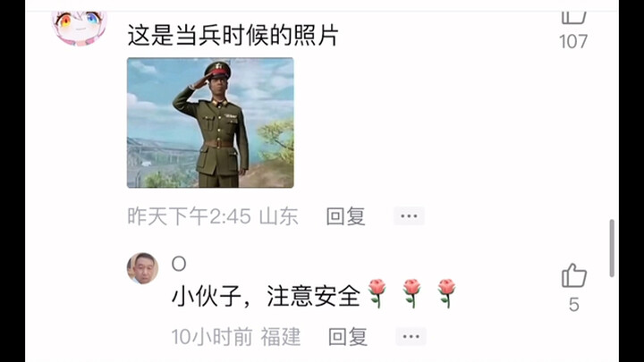Image resolution: width=644 pixels, height=362 pixels.
Task: Click the comments scrollbar
Action: pyautogui.click(x=612, y=248)
